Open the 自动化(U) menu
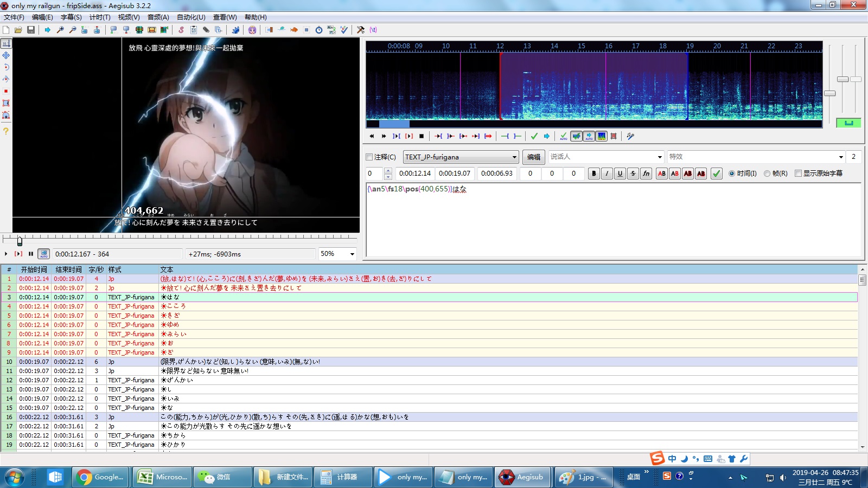Viewport: 868px width, 488px height. click(x=192, y=17)
